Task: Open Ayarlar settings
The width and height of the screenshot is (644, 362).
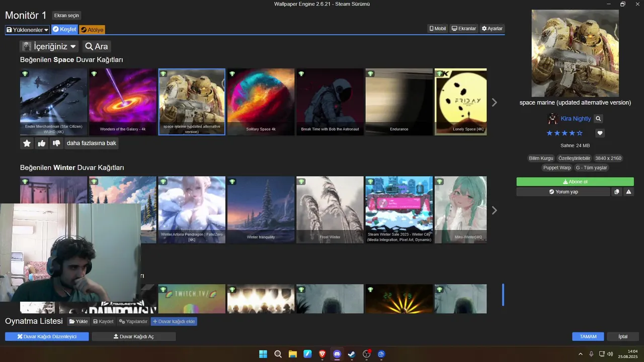Action: point(492,29)
